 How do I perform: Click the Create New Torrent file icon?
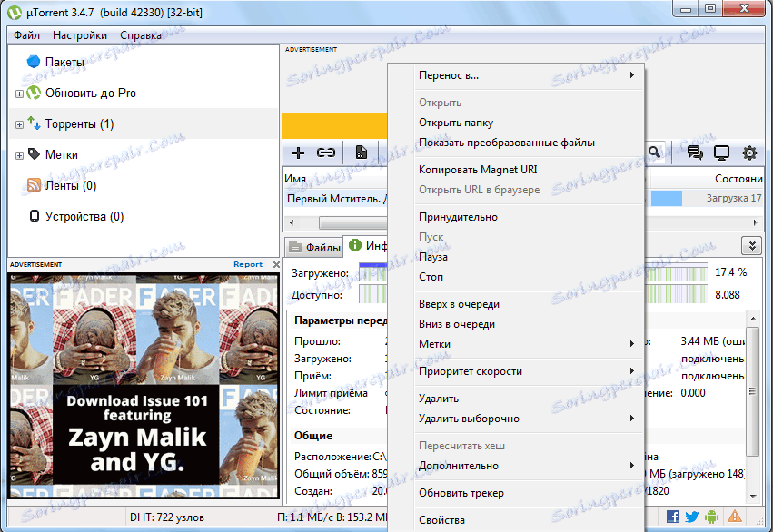tap(362, 153)
